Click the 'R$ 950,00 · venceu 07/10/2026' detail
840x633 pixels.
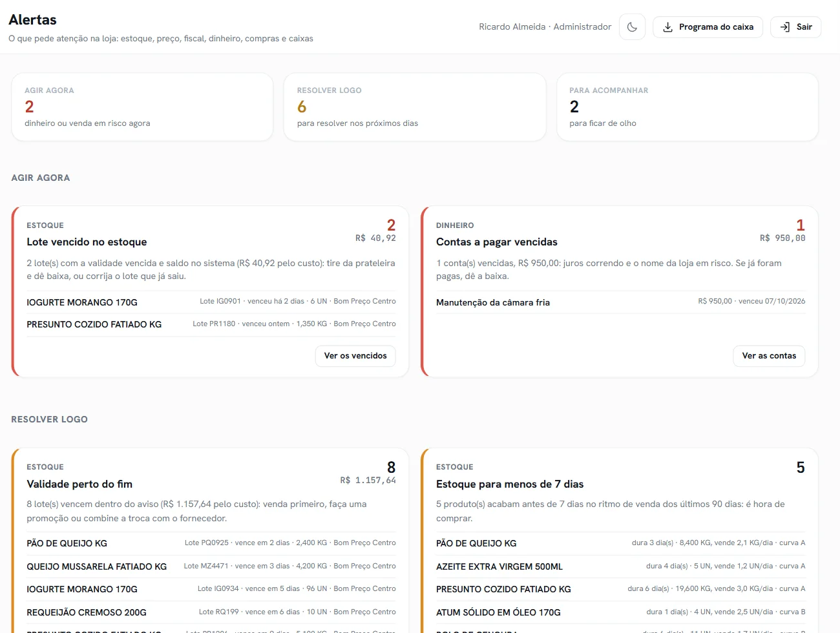tap(751, 301)
